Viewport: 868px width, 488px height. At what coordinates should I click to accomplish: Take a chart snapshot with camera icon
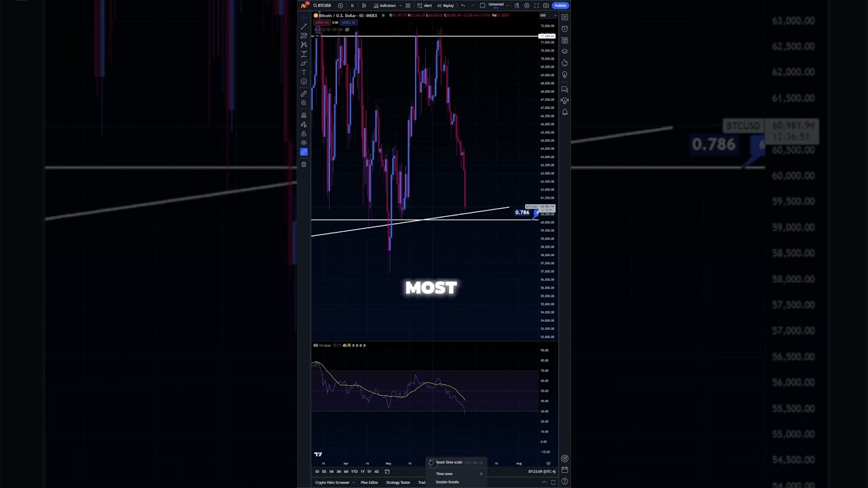pyautogui.click(x=545, y=5)
